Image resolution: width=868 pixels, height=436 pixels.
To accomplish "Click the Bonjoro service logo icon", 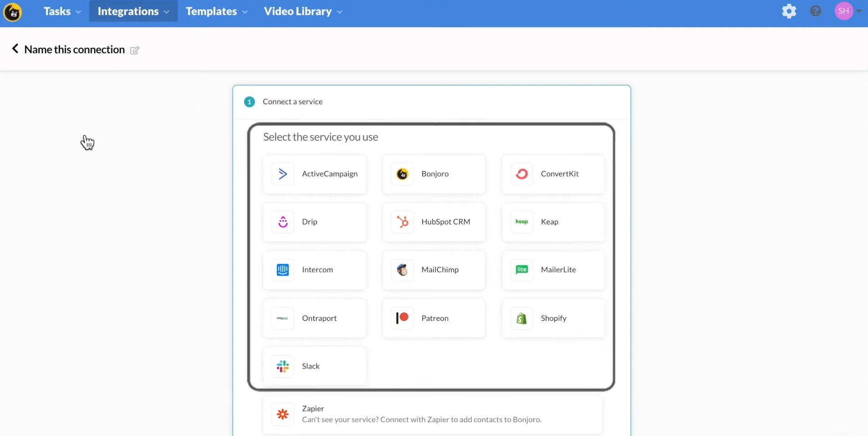I will [402, 174].
